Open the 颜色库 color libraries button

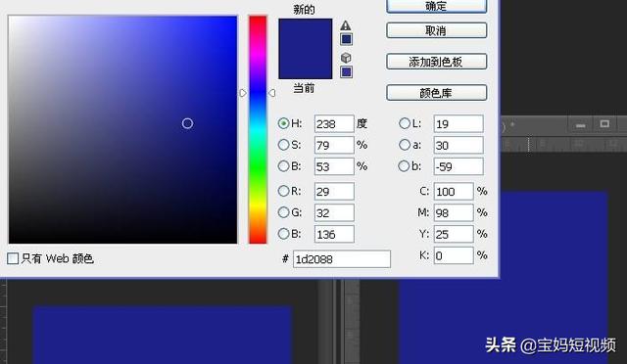[x=437, y=93]
